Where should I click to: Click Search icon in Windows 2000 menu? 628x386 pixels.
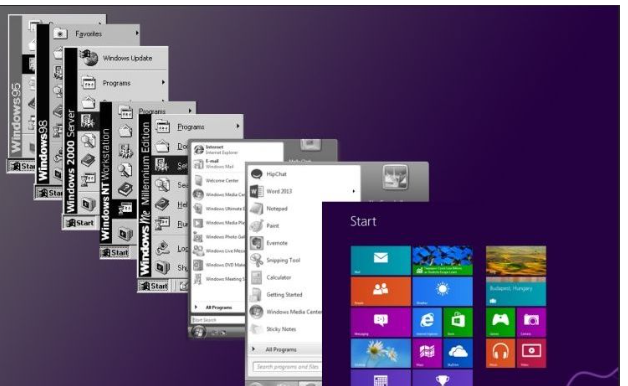click(88, 141)
